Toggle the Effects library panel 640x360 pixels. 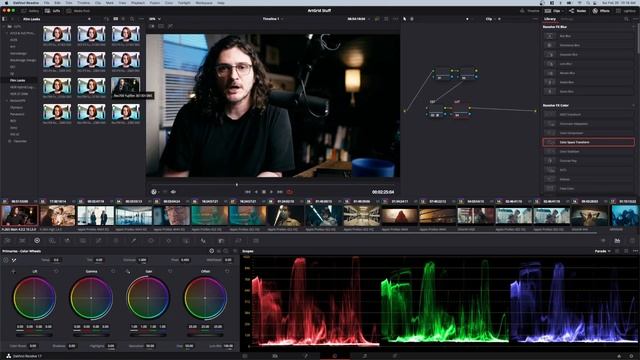click(601, 11)
